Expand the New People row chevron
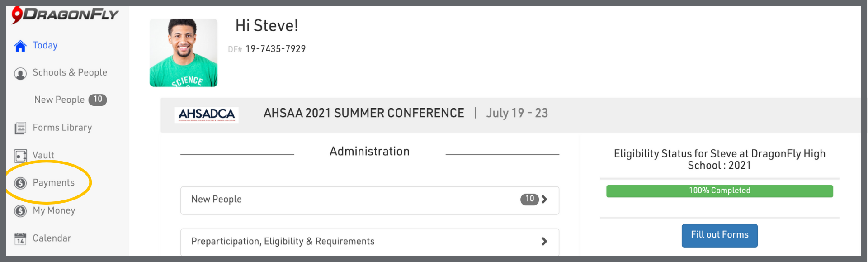This screenshot has width=868, height=262. pyautogui.click(x=544, y=199)
